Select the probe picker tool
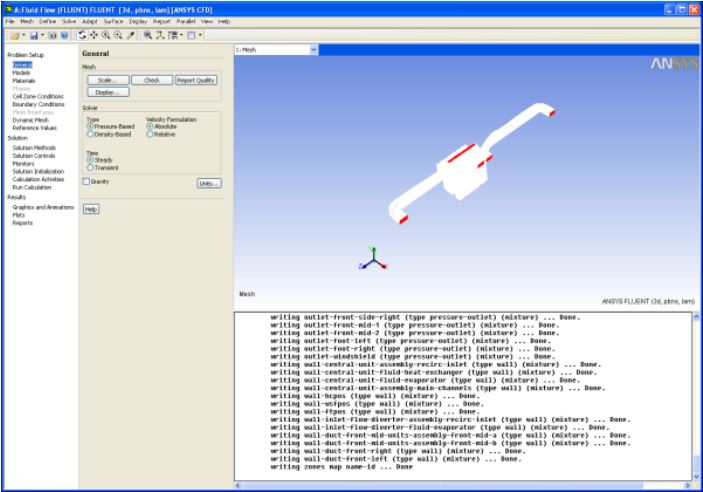 click(x=130, y=35)
